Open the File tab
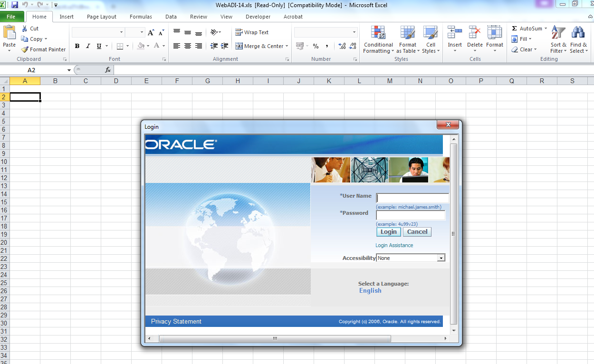Screen dimensions: 594x364 pos(11,17)
